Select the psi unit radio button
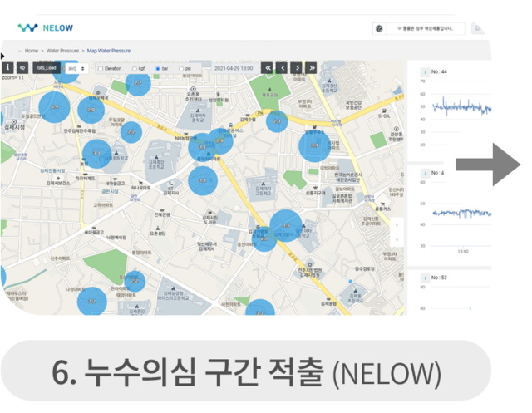The height and width of the screenshot is (413, 532). click(181, 69)
